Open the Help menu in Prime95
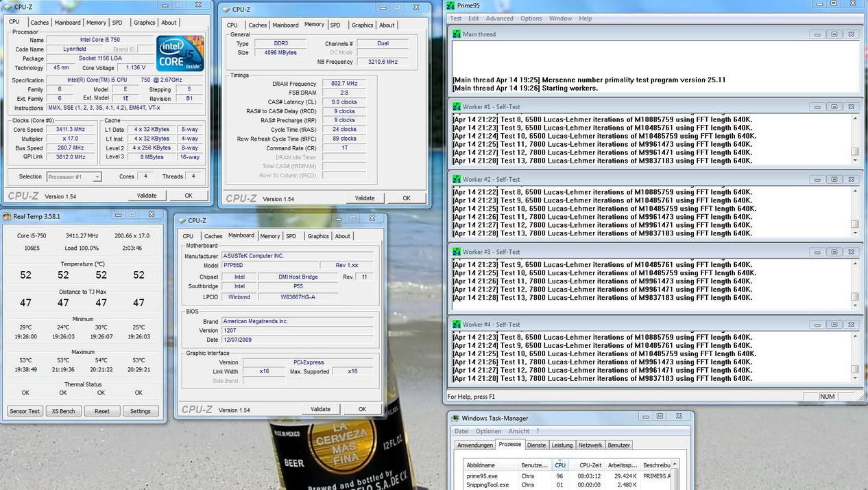The width and height of the screenshot is (868, 490). pyautogui.click(x=585, y=19)
